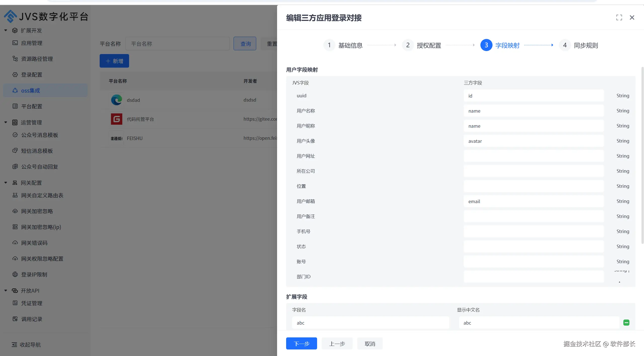Click the gitee platform logo thumbnail

(117, 119)
